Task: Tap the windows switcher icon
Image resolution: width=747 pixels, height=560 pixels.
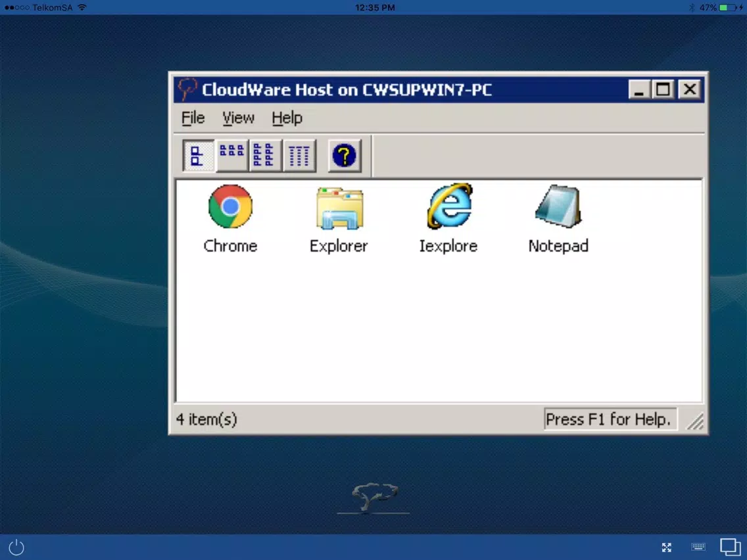Action: 731,547
